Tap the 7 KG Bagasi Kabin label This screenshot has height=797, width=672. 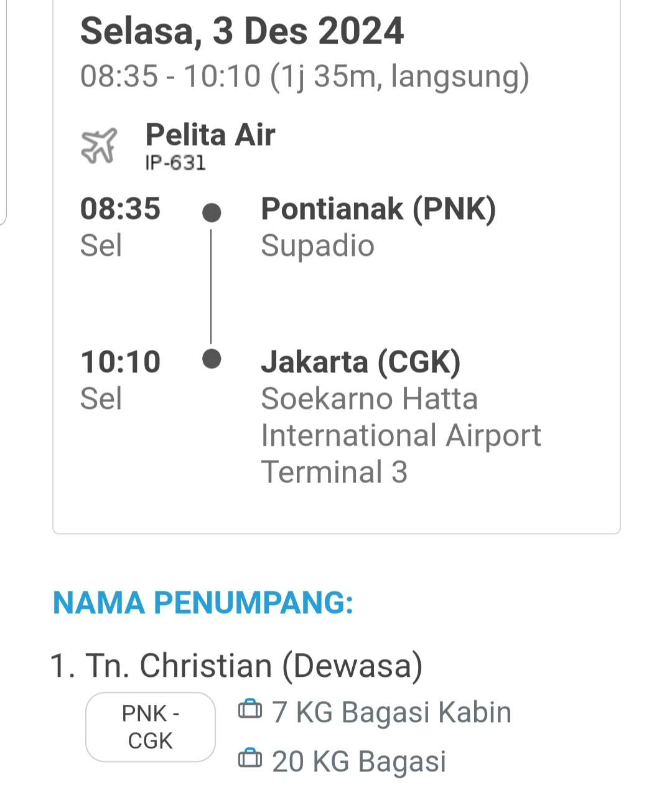coord(391,712)
